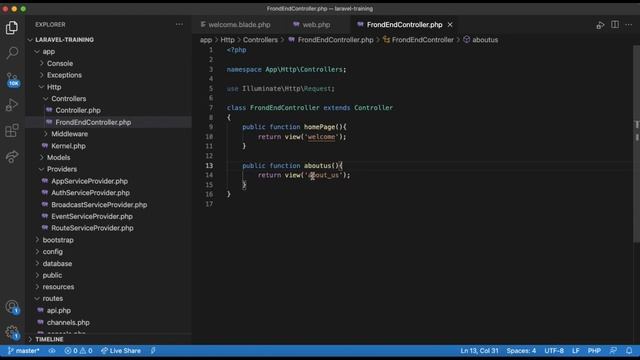Click the Controllers breadcrumb segment
This screenshot has width=640, height=360.
[x=260, y=40]
